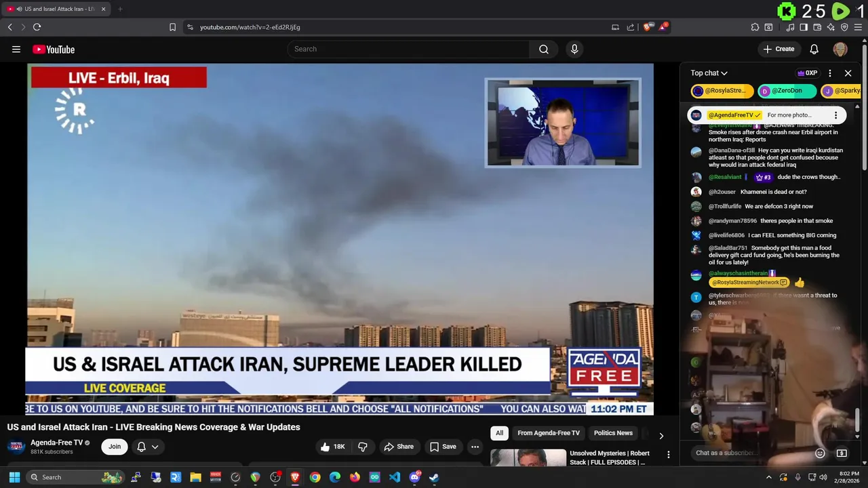Open more actions ellipsis under video
The height and width of the screenshot is (488, 868).
click(x=475, y=447)
